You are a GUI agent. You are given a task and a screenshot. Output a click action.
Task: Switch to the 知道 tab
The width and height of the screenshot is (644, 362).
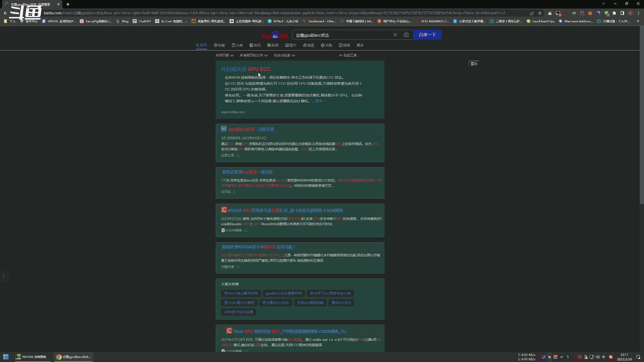click(x=219, y=45)
